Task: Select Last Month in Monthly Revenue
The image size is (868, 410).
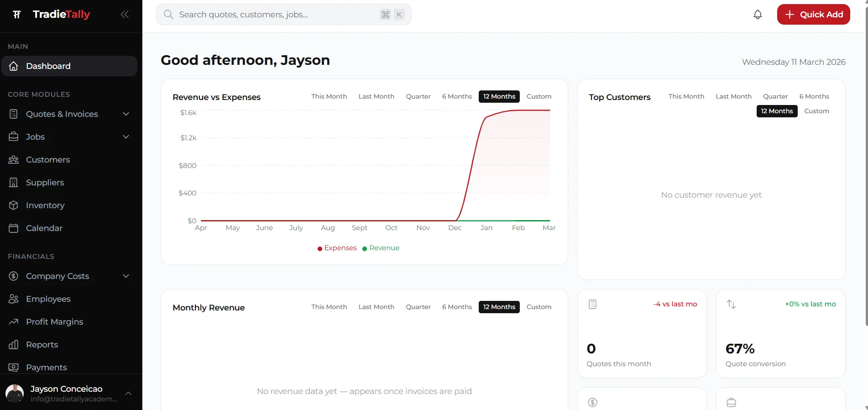Action: click(376, 307)
